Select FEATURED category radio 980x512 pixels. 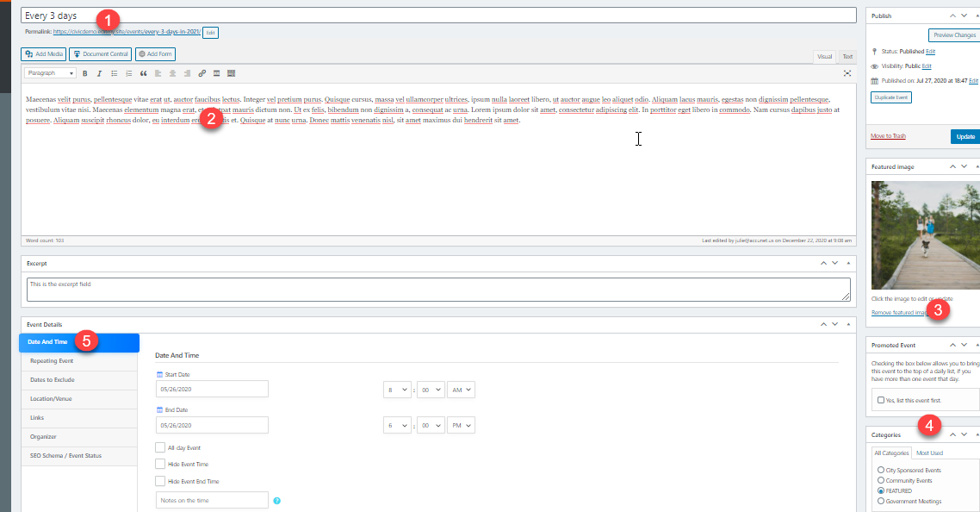click(881, 490)
